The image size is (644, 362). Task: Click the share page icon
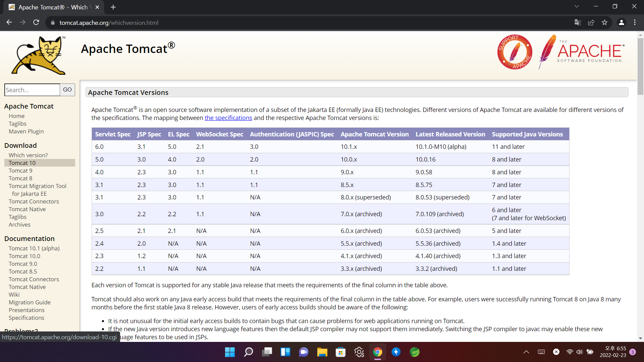coord(591,22)
